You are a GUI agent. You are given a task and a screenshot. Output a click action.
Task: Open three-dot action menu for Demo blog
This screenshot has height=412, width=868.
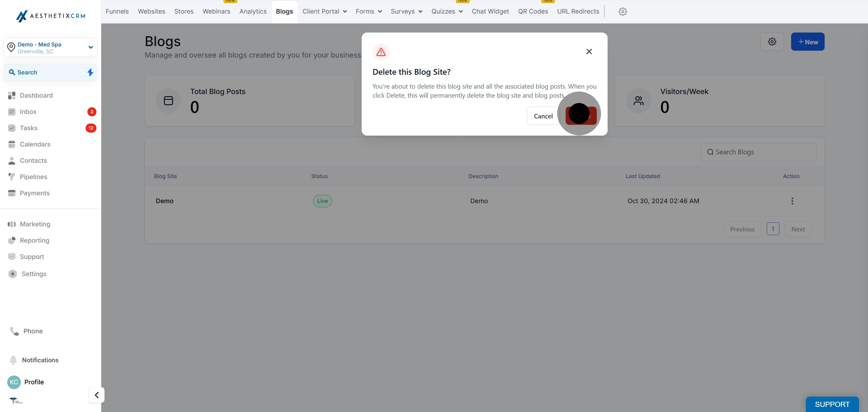(x=792, y=201)
